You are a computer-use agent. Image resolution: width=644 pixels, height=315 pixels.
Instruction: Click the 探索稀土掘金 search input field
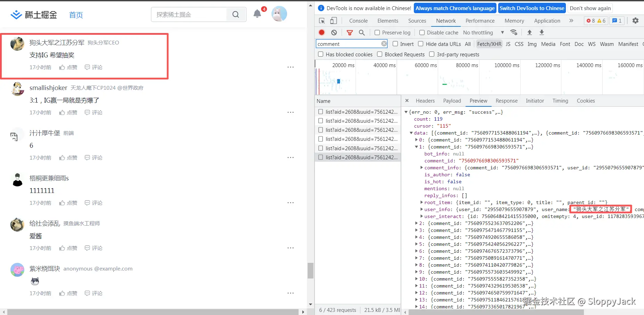click(189, 15)
